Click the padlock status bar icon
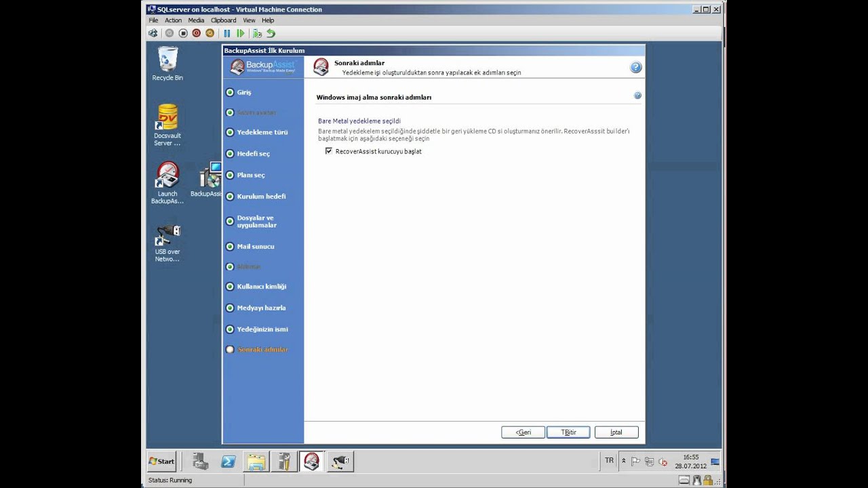This screenshot has height=488, width=868. [708, 480]
